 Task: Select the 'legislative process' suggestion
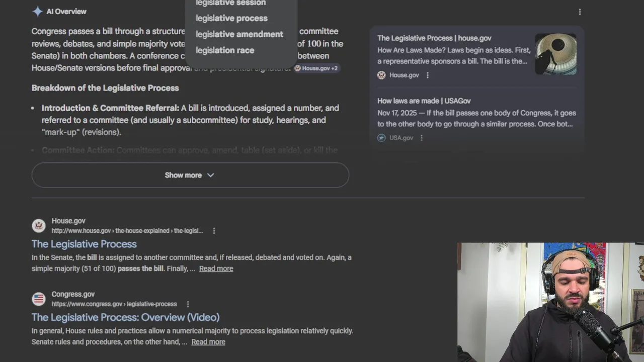click(231, 18)
